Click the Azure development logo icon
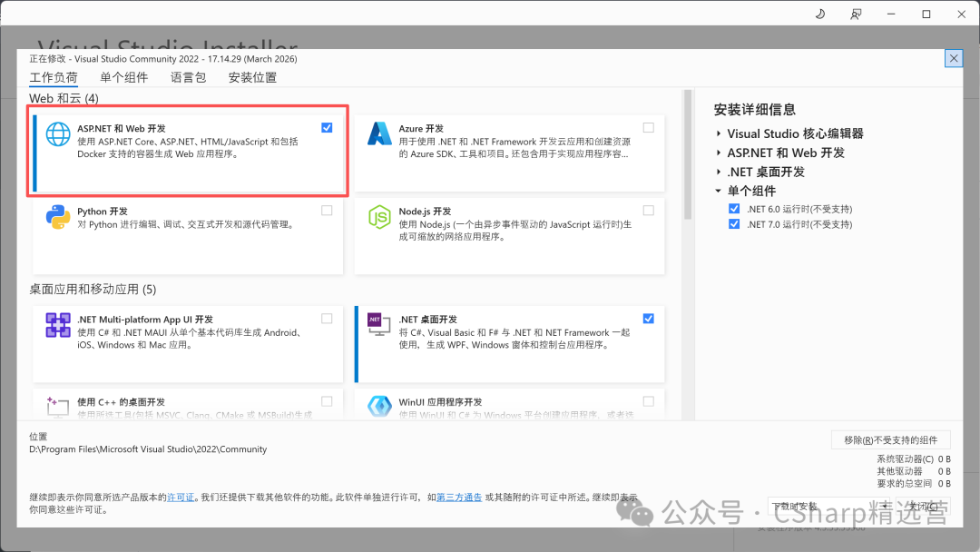The image size is (980, 552). (379, 133)
